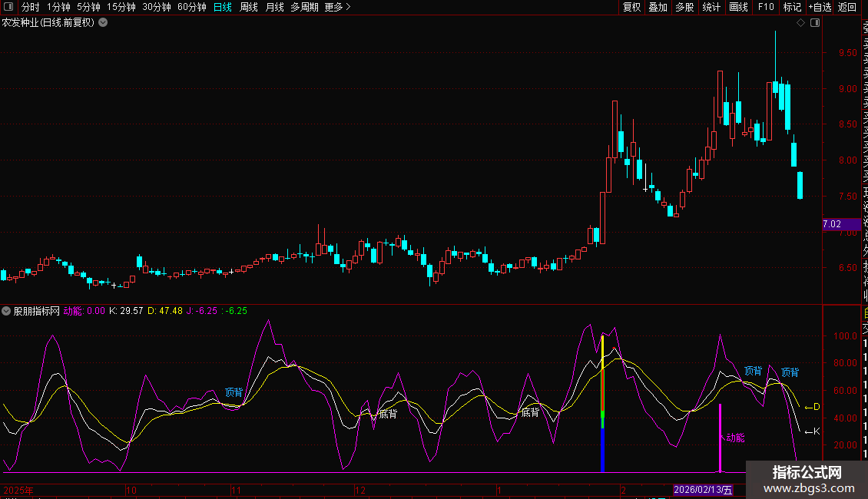This screenshot has width=868, height=499.
Task: Toggle the right side panel icon
Action: click(x=814, y=23)
